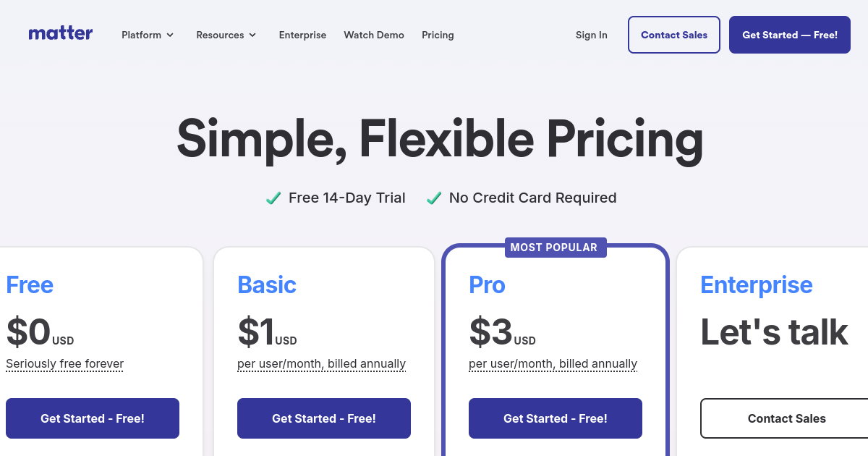The image size is (868, 456).
Task: Click the green checkmark beside Free 14-Day Trial
Action: 273,198
